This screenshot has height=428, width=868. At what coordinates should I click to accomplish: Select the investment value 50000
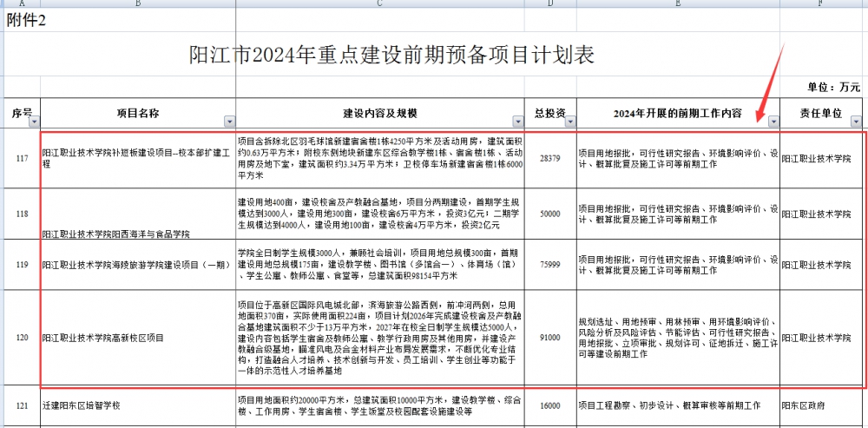(x=551, y=214)
